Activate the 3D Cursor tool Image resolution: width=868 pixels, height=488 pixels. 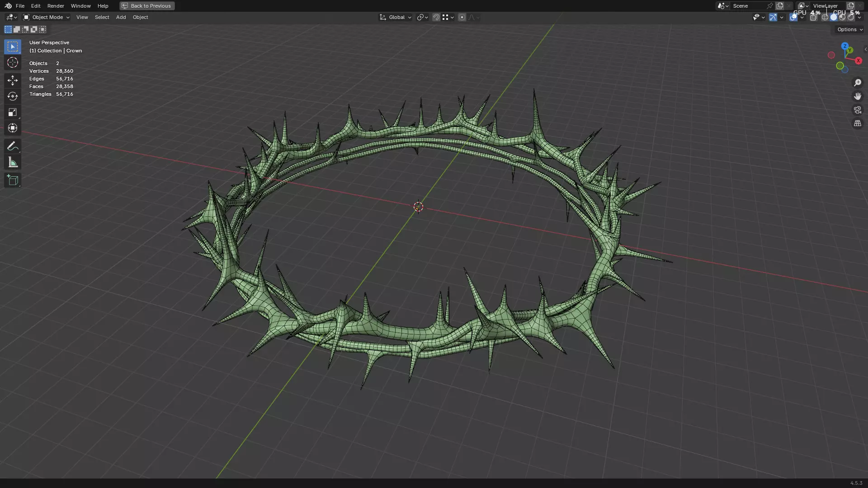pyautogui.click(x=13, y=62)
